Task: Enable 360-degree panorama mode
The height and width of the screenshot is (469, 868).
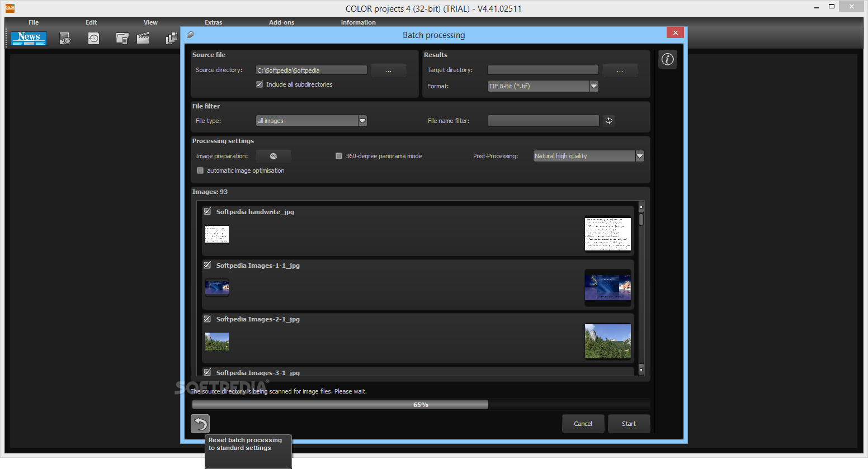Action: pos(339,156)
